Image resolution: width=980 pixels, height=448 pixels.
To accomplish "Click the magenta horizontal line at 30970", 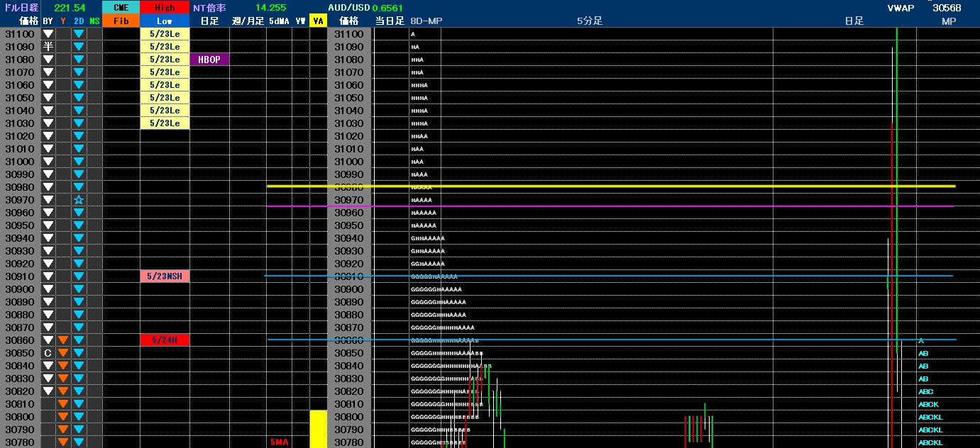I will pos(611,206).
